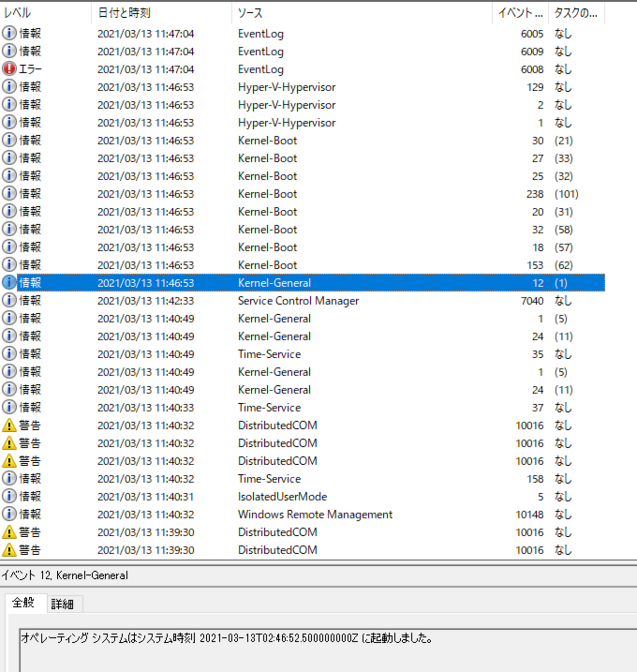Click the IsolatedUserMode source text
Screen dimensions: 637x672
click(282, 497)
